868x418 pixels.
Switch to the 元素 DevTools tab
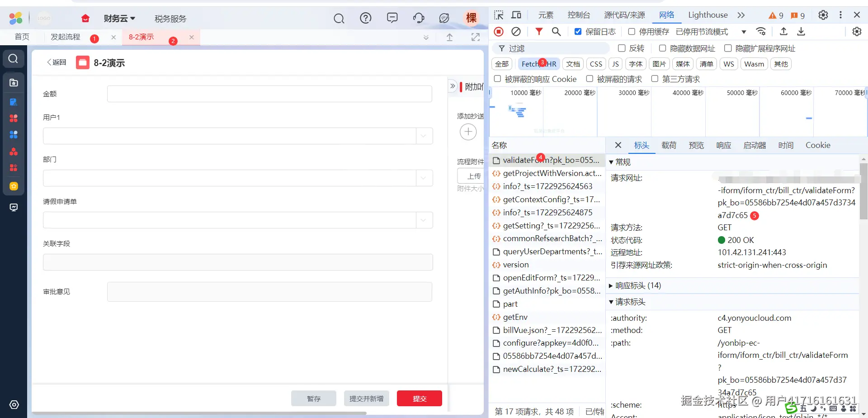(546, 15)
